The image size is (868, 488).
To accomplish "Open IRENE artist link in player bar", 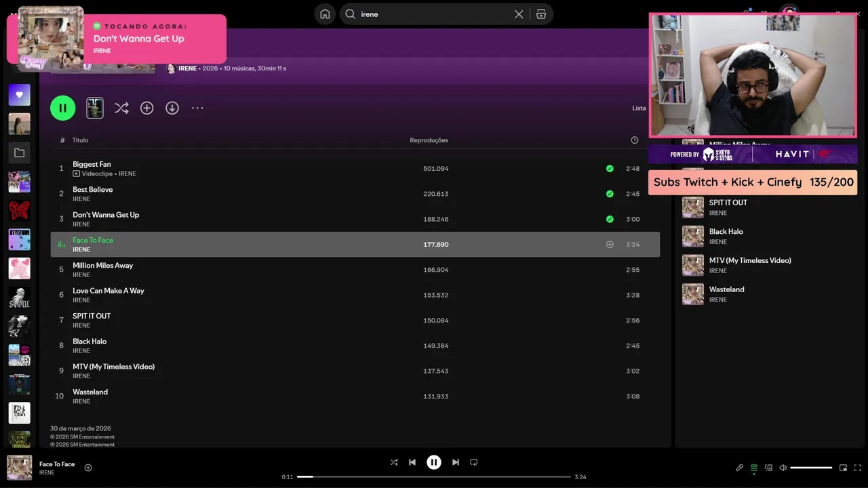I will pos(47,472).
